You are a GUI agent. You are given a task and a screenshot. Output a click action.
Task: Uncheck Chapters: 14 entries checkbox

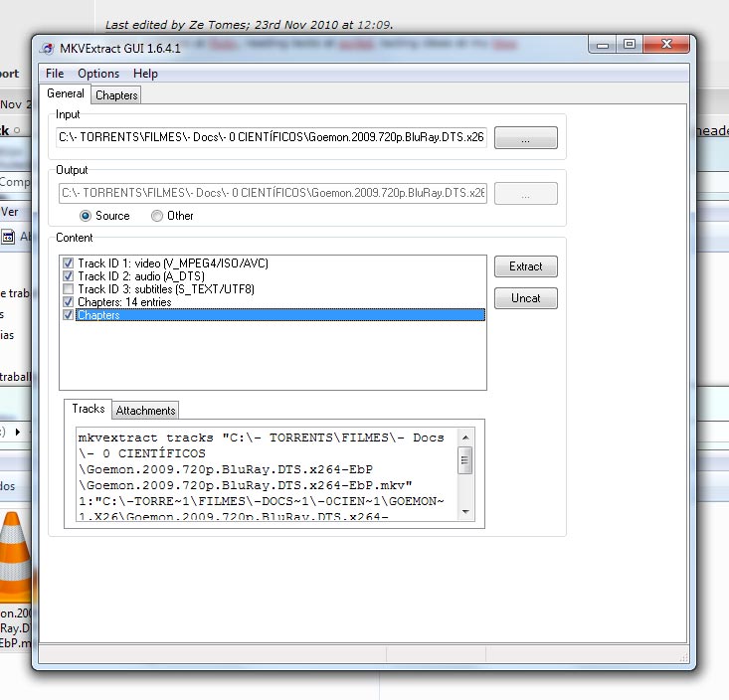click(68, 302)
